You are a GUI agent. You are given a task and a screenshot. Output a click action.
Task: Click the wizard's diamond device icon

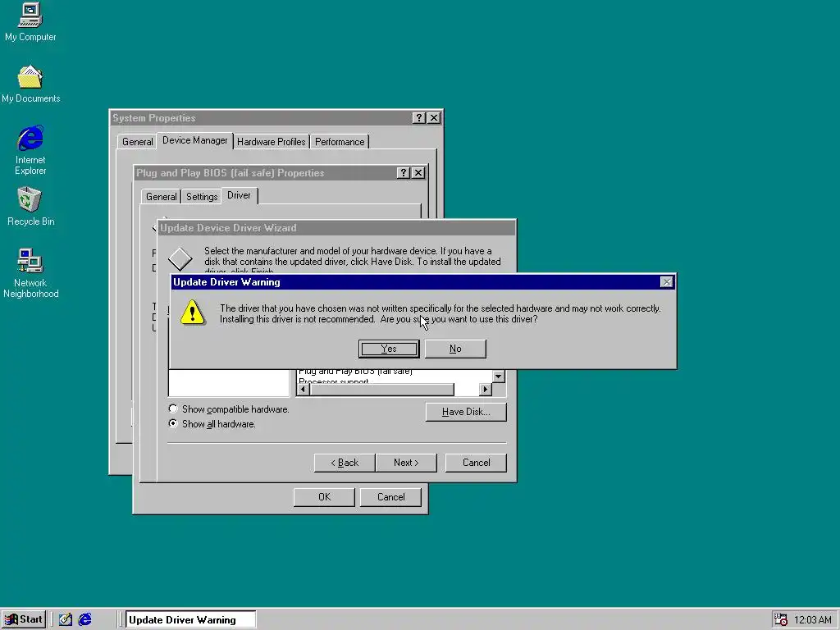180,259
